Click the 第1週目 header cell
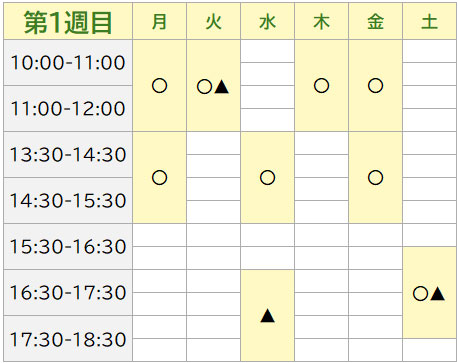Image resolution: width=458 pixels, height=363 pixels. point(68,21)
